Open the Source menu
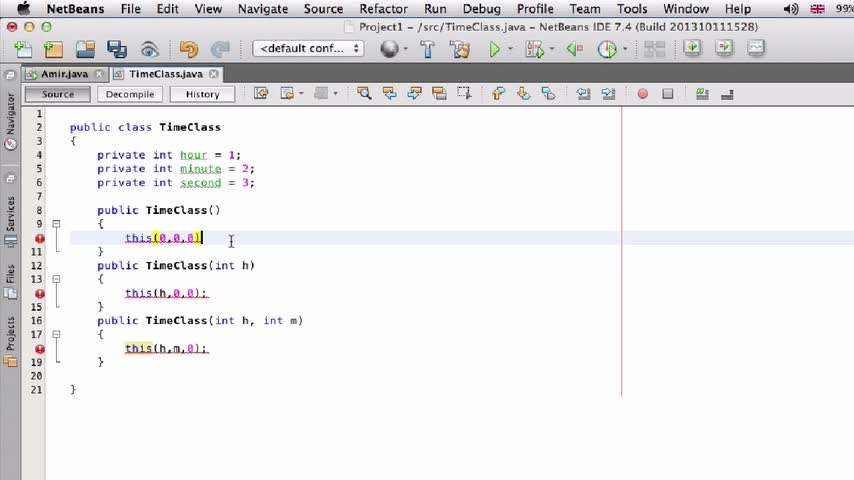This screenshot has width=854, height=480. (x=324, y=9)
